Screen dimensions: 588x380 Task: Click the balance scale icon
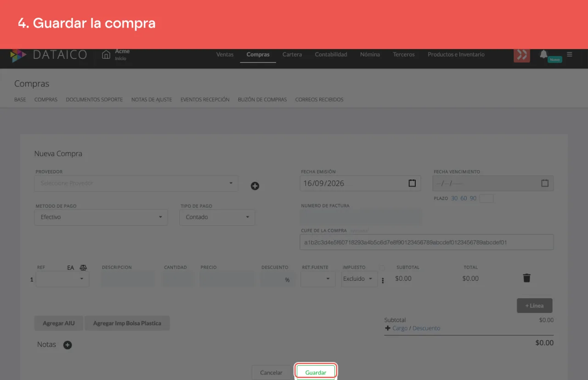click(83, 267)
